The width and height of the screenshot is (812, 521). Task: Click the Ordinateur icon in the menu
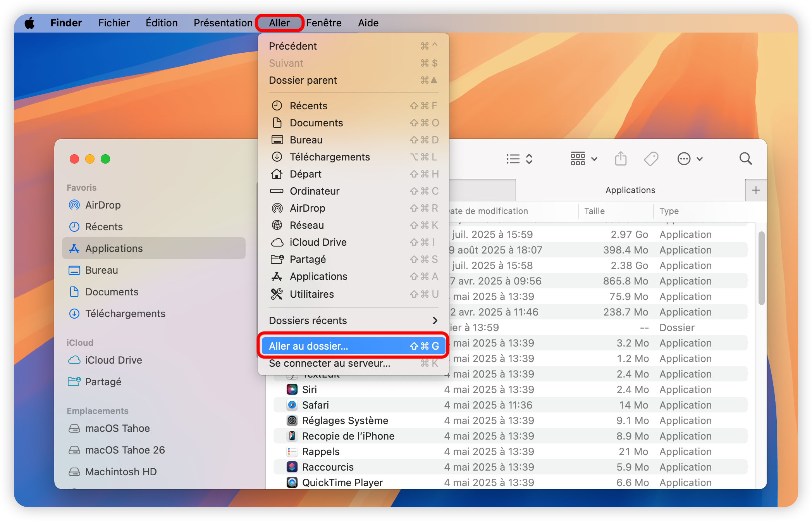click(x=277, y=191)
